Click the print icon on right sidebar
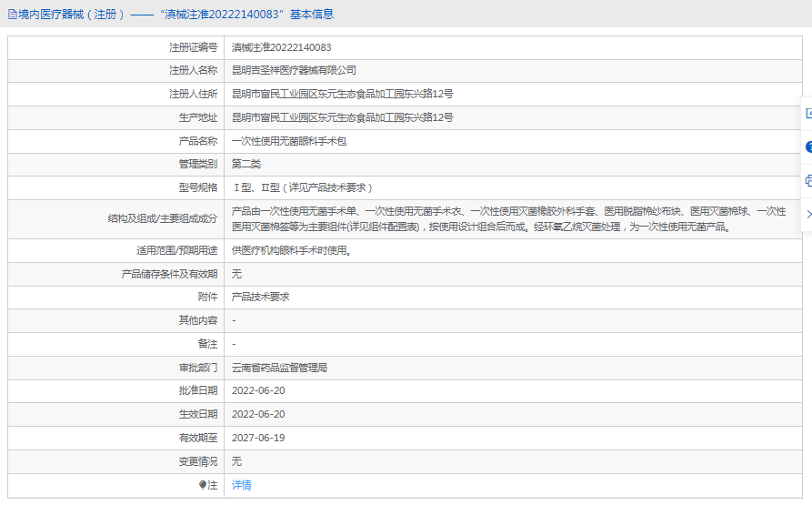Image resolution: width=812 pixels, height=505 pixels. click(807, 180)
